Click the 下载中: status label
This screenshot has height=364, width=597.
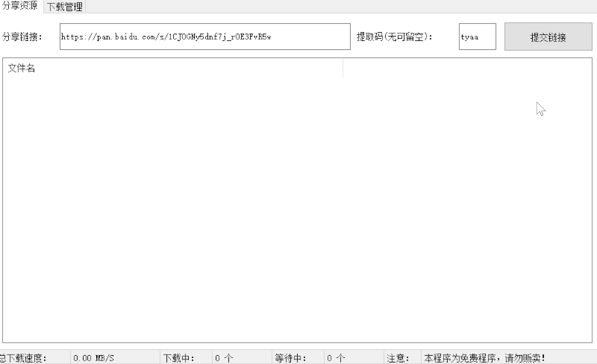click(179, 358)
